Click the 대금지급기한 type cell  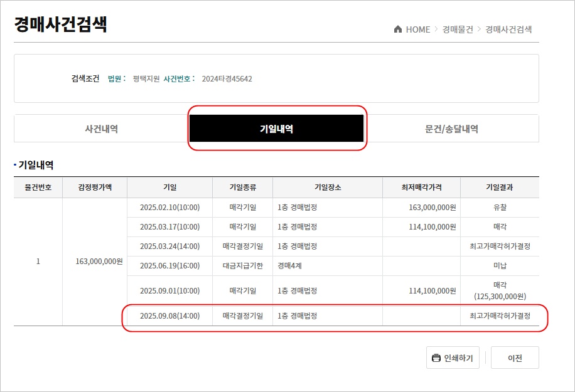[x=242, y=266]
